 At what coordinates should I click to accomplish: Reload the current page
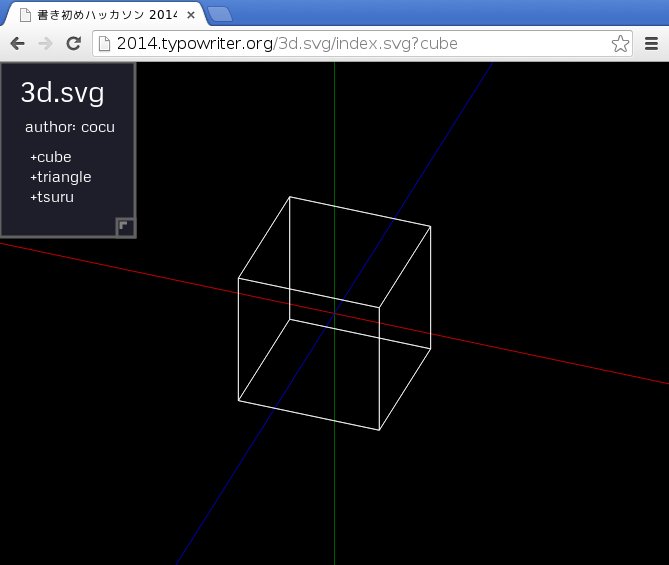click(74, 43)
